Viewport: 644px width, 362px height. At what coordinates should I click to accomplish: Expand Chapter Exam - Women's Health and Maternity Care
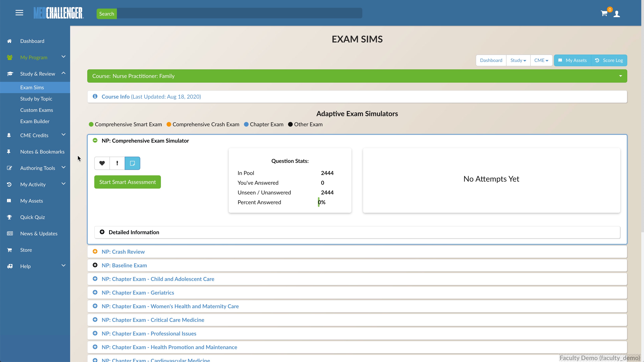click(x=95, y=306)
